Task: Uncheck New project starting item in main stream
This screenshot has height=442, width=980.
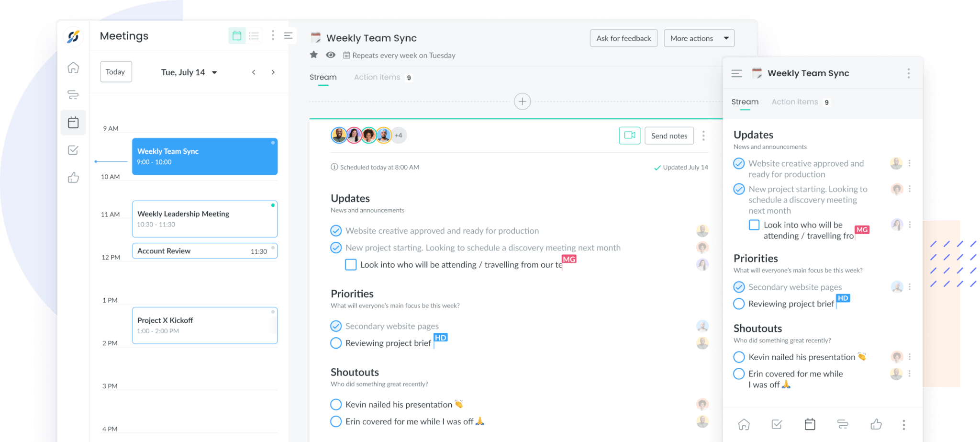Action: [336, 248]
